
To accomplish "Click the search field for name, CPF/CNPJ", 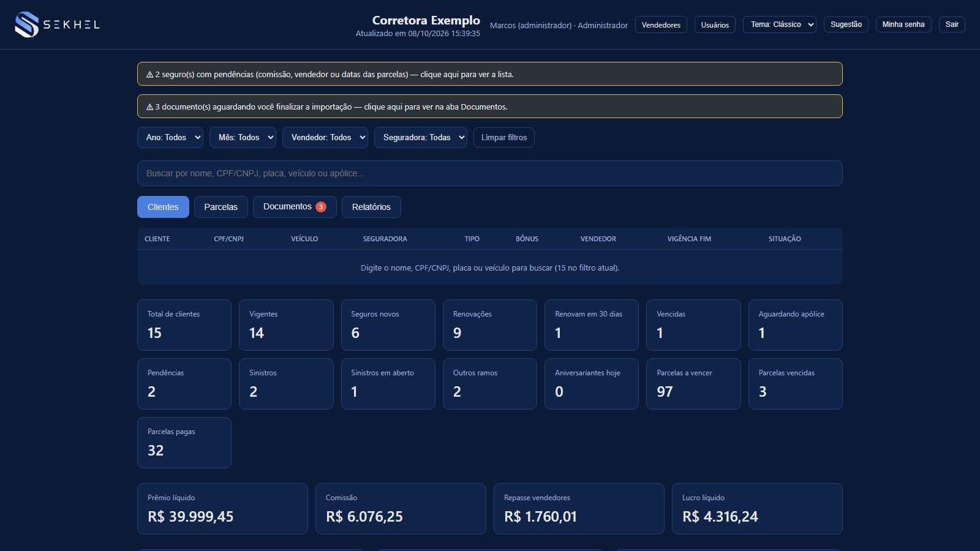I will (x=490, y=173).
